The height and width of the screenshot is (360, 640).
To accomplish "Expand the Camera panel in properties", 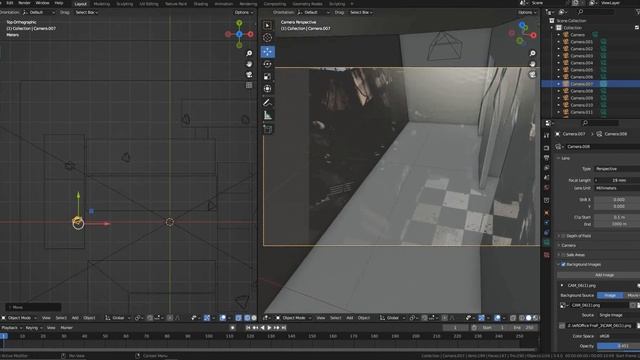I will pyautogui.click(x=568, y=245).
